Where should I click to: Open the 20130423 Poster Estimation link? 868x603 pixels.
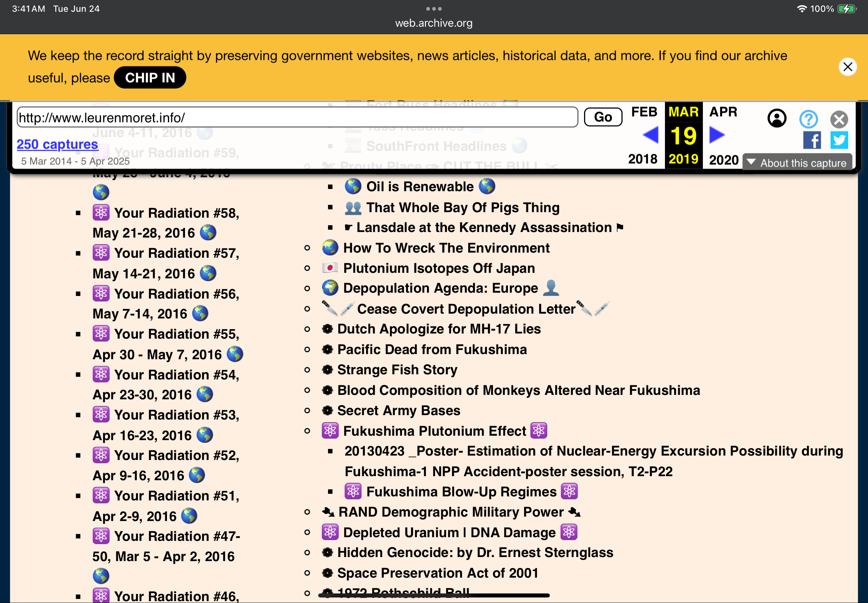tap(594, 461)
